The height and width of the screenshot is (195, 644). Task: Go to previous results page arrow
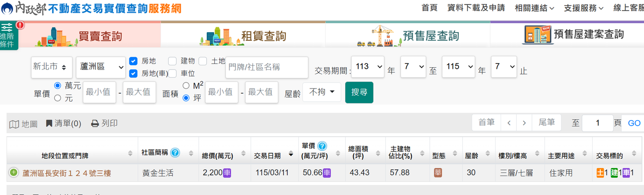(x=509, y=123)
